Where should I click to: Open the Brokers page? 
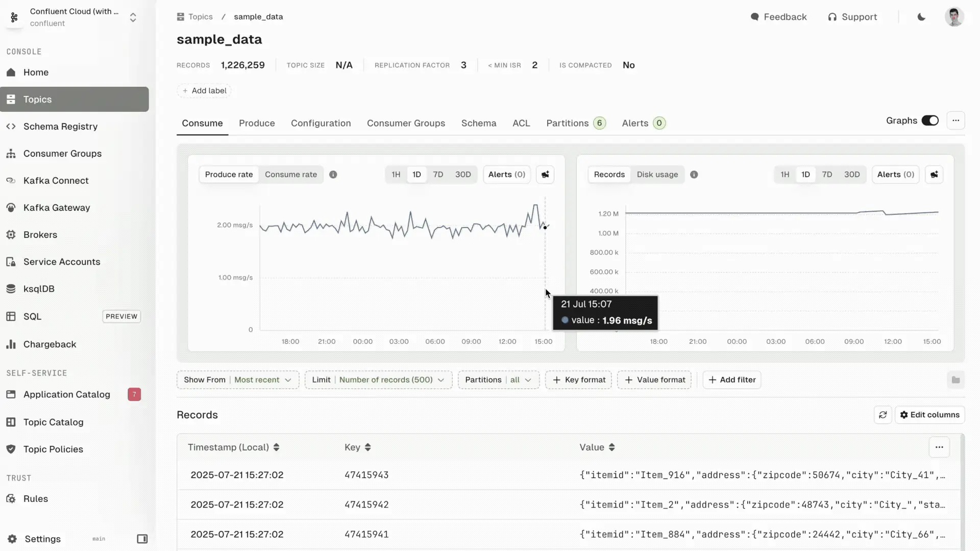[40, 234]
